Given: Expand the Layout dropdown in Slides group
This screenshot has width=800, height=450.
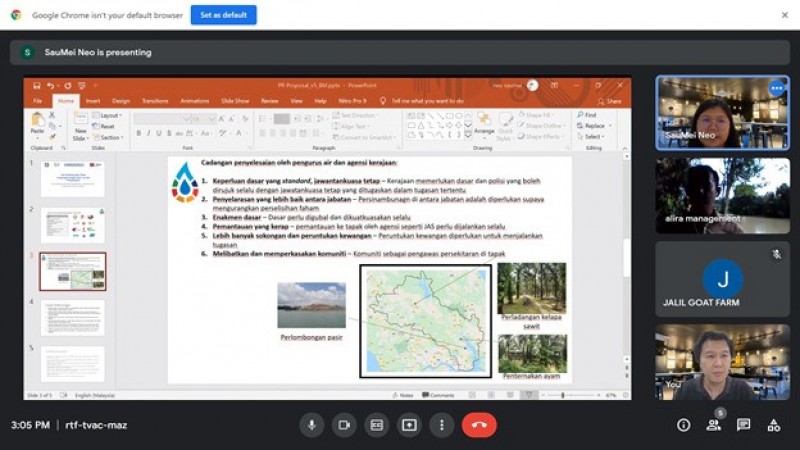Looking at the screenshot, I should [x=109, y=116].
